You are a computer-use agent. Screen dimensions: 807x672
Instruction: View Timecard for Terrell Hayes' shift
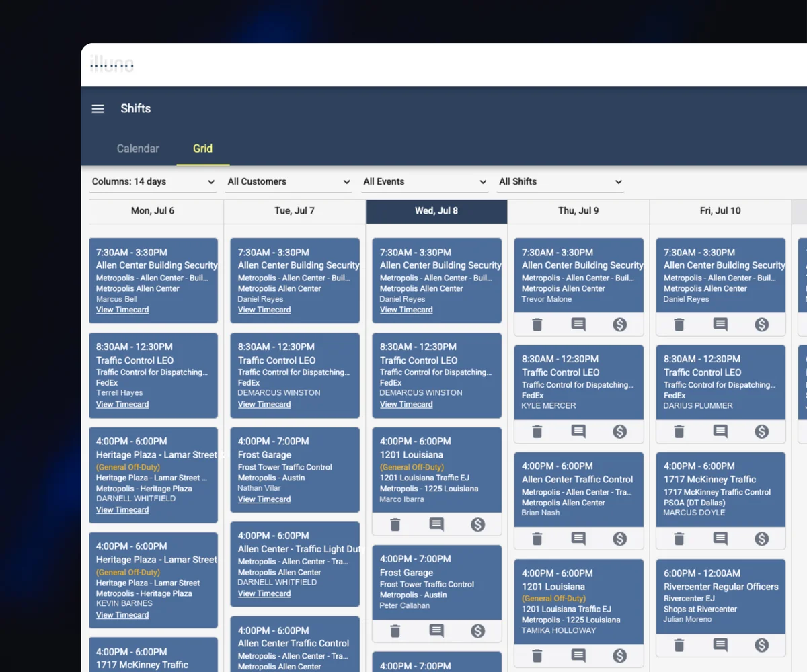(122, 404)
